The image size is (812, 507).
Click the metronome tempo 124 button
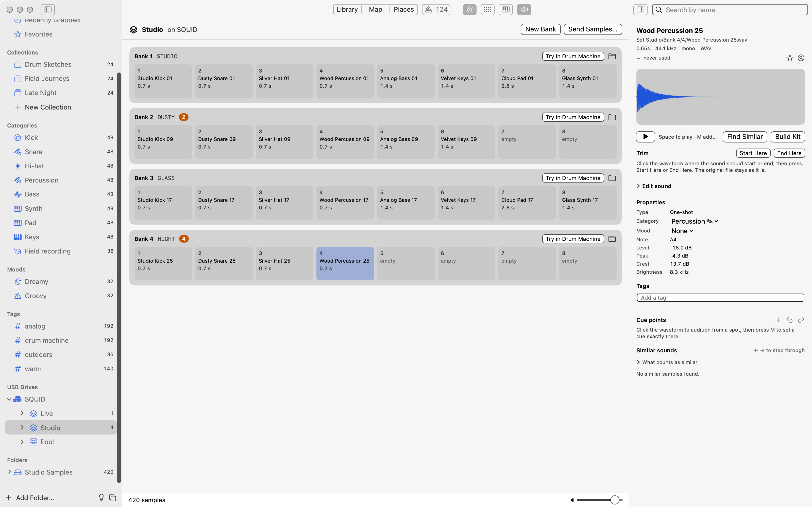pyautogui.click(x=436, y=9)
